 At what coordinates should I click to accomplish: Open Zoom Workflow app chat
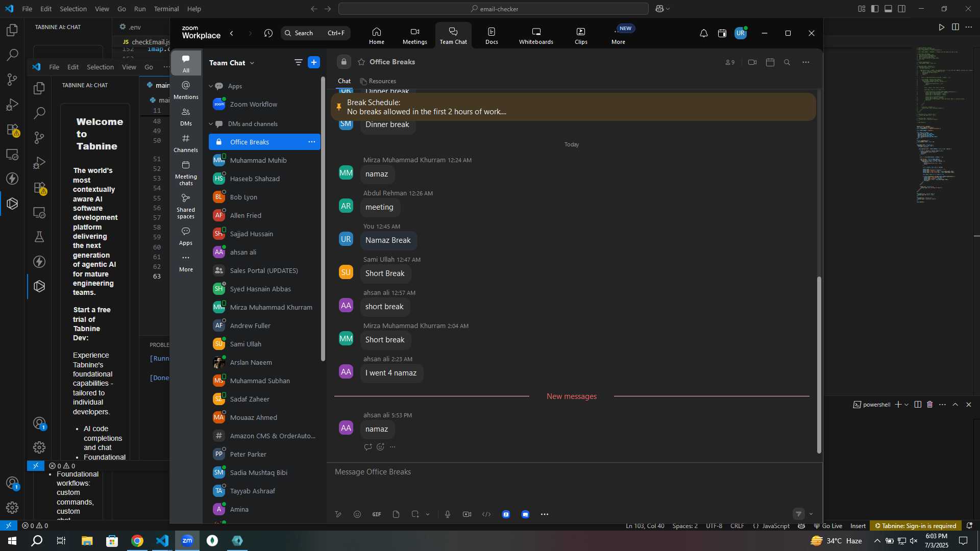pyautogui.click(x=264, y=104)
